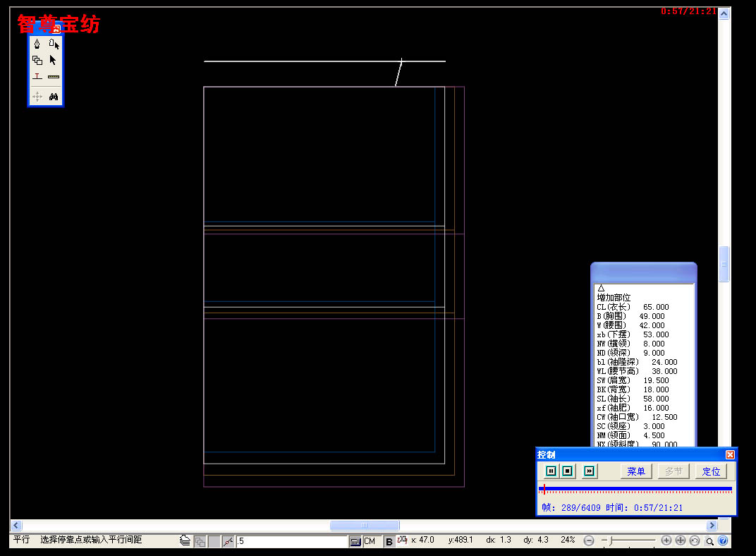Open the binoculars find tool
Viewport: 756px width, 556px height.
54,97
